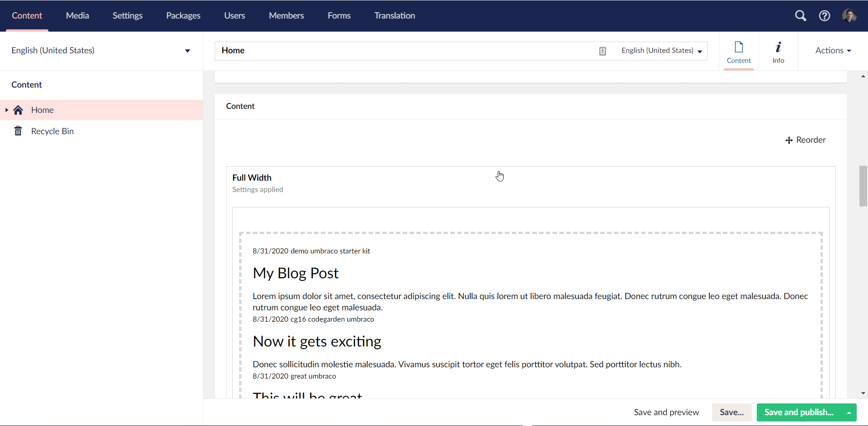Click the My Blog Post heading

[296, 273]
